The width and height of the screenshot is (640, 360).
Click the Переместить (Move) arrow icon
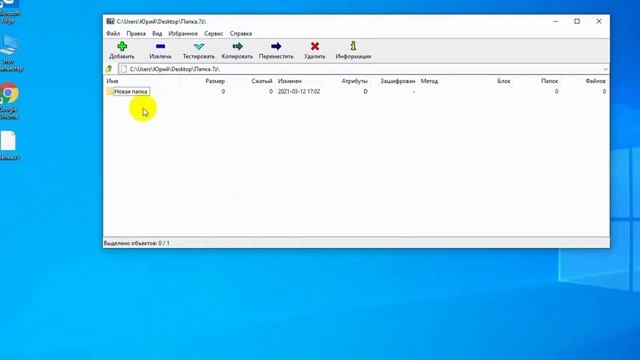pyautogui.click(x=276, y=47)
